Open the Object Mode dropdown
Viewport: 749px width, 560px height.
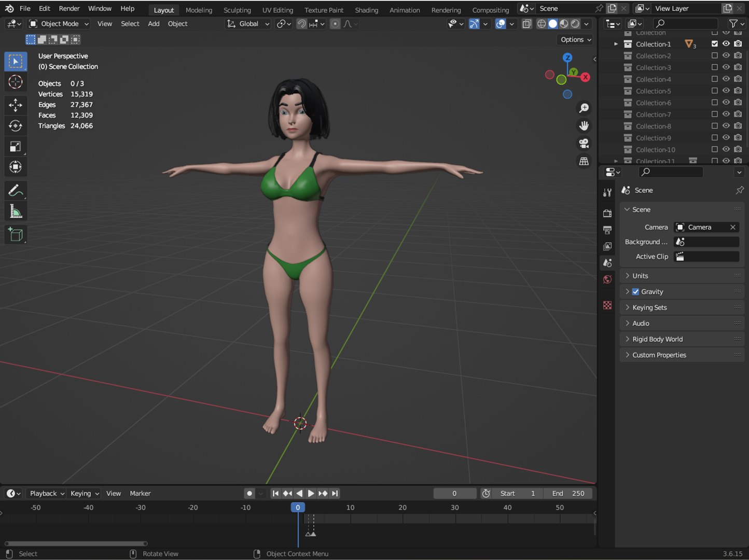(x=59, y=24)
